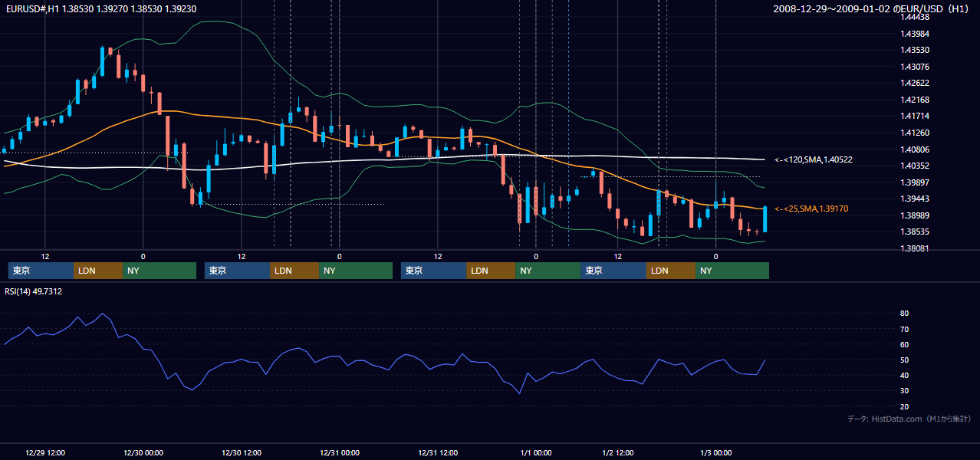The width and height of the screenshot is (980, 460).
Task: Click the RSI scale value 60
Action: (x=905, y=344)
